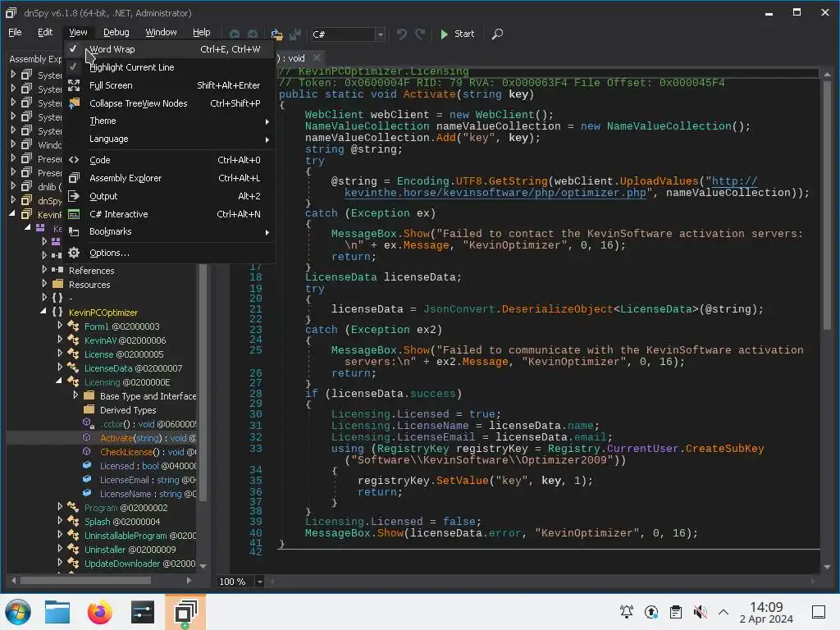Show the Code window from menu
Image resolution: width=840 pixels, height=630 pixels.
[x=169, y=160]
